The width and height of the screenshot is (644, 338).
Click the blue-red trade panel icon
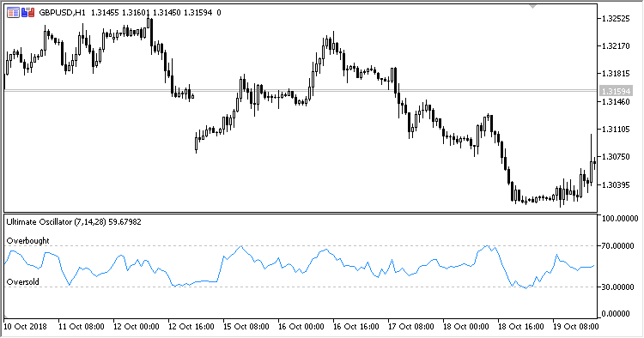click(x=28, y=13)
